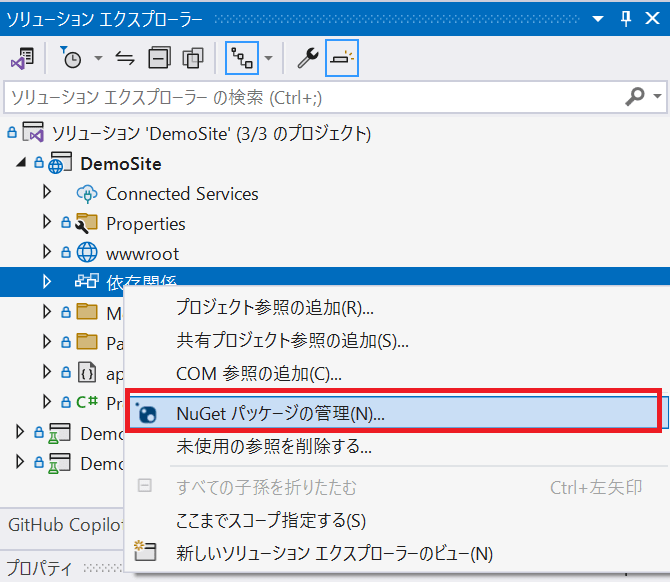Viewport: 670px width, 582px height.
Task: Select the DemoSite project
Action: [120, 164]
